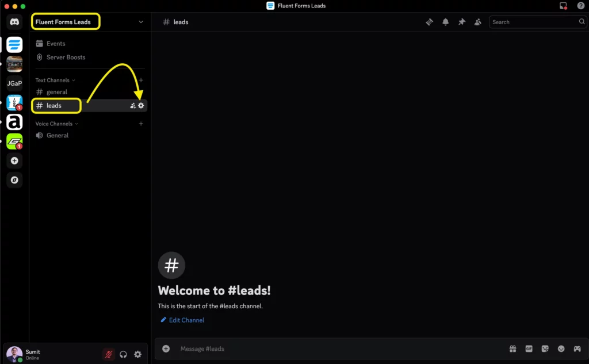
Task: Open the sticker picker
Action: tap(545, 348)
